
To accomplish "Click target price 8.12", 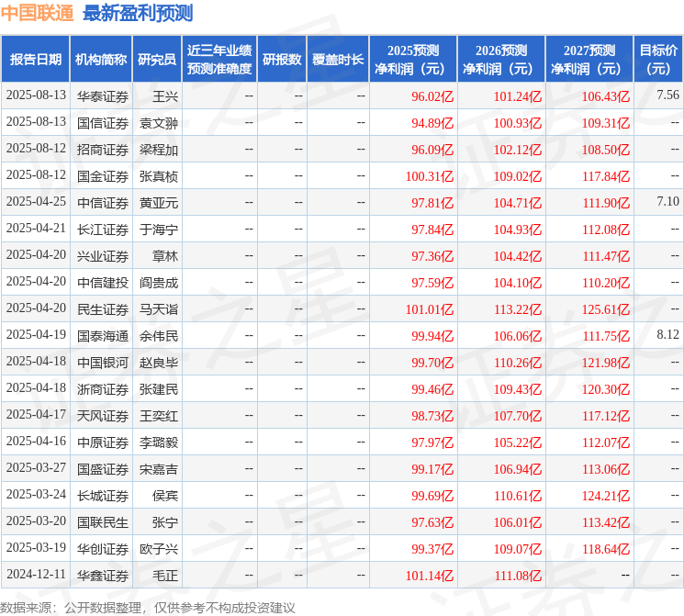I will tap(667, 334).
